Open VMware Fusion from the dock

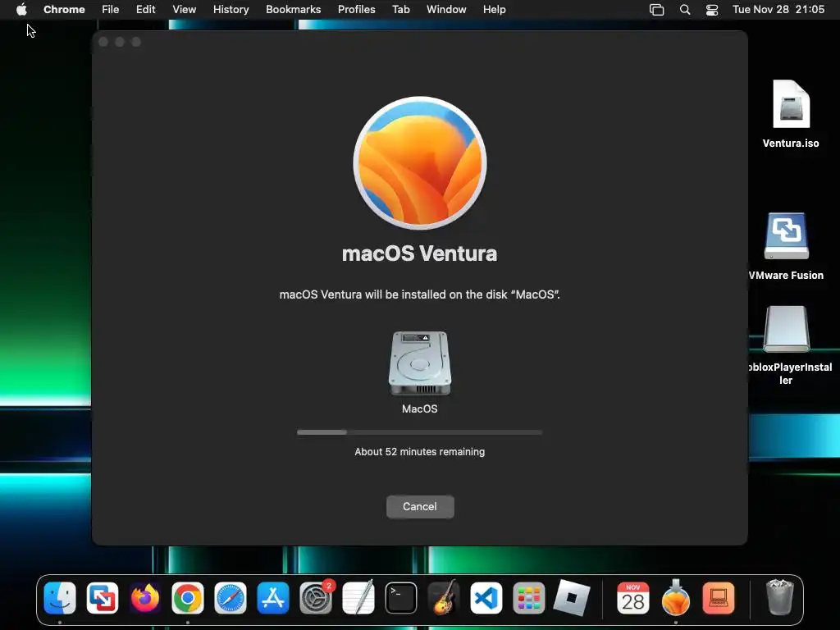coord(103,598)
